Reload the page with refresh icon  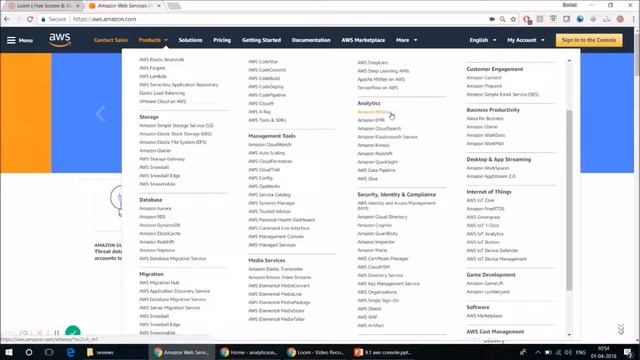coord(30,19)
